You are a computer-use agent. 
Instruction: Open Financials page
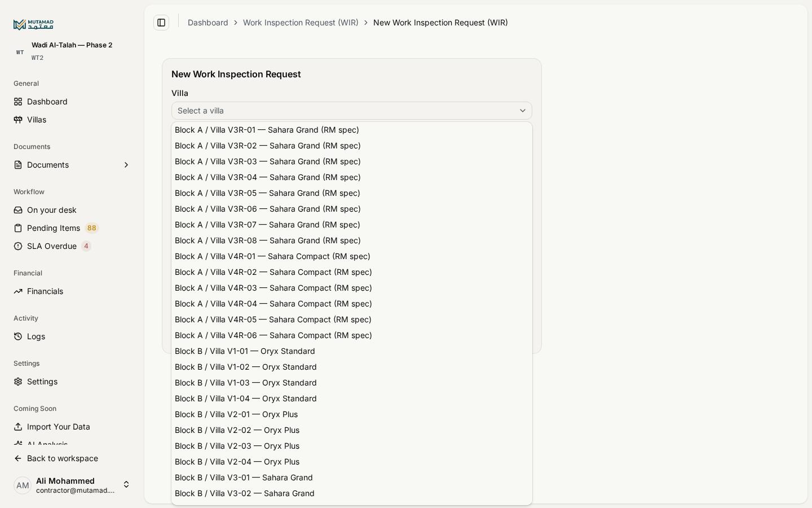click(x=72, y=291)
